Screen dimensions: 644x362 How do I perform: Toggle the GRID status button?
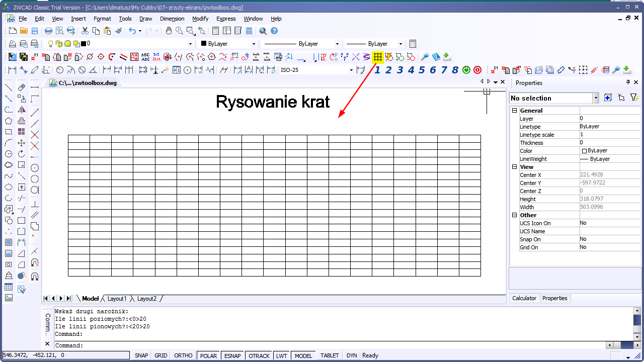pyautogui.click(x=161, y=355)
